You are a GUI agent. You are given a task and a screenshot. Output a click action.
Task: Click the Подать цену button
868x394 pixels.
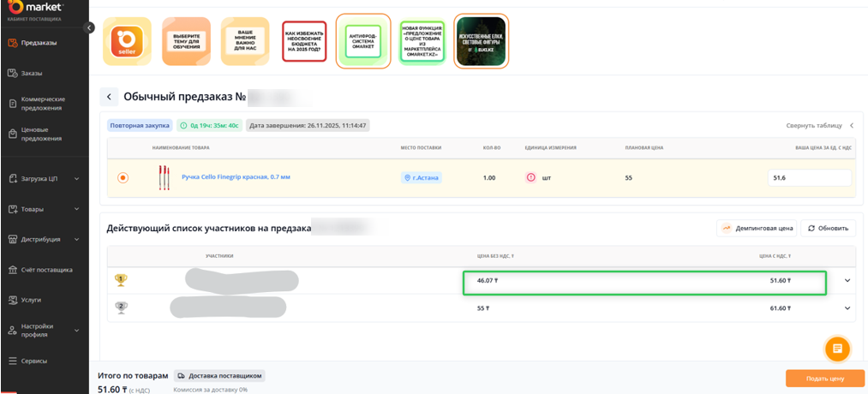click(x=824, y=378)
